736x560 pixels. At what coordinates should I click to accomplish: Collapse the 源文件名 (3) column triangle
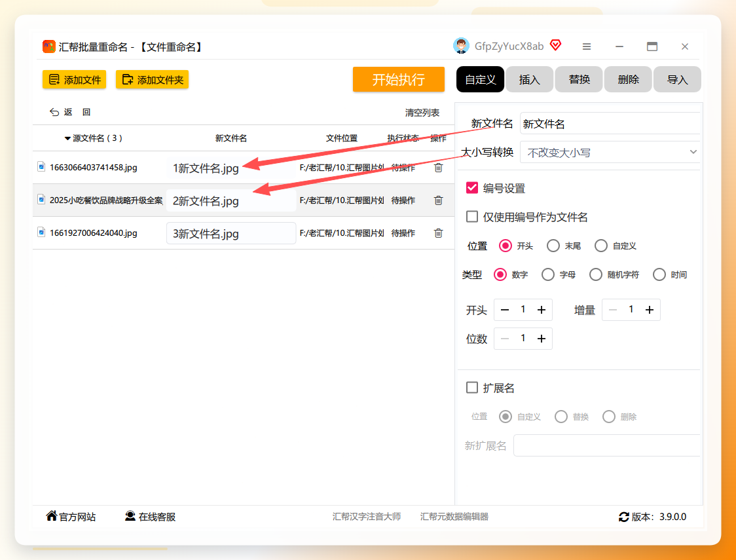coord(67,138)
